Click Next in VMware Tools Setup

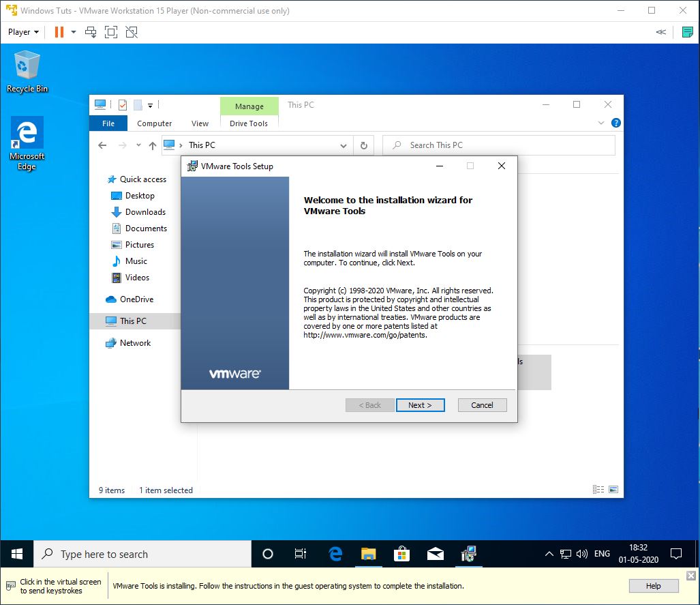click(420, 405)
